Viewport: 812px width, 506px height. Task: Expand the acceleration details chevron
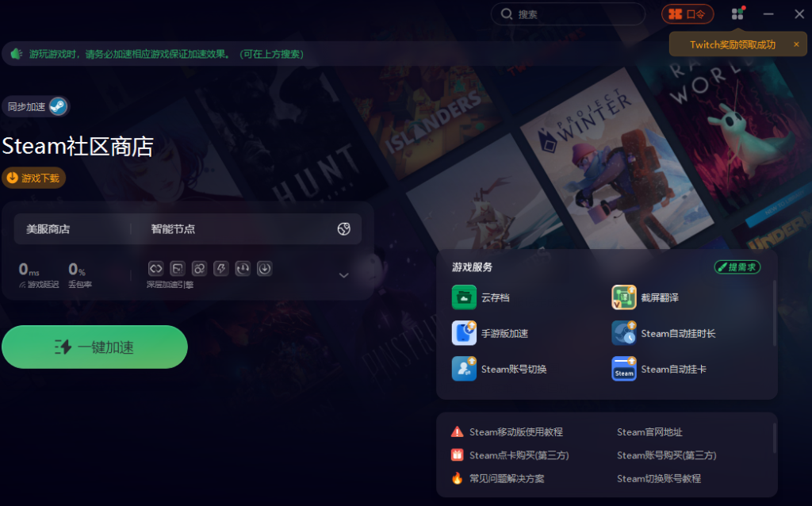[x=344, y=275]
